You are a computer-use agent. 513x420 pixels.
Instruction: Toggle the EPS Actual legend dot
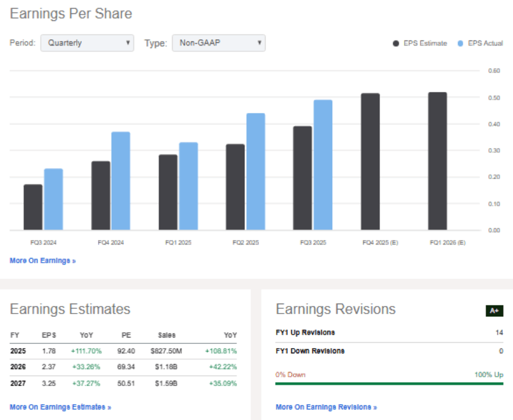(x=461, y=43)
